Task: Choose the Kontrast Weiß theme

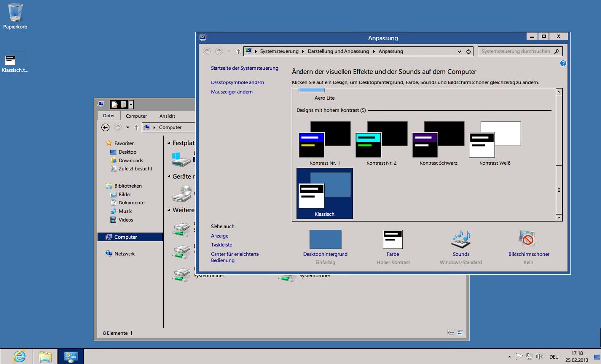Action: point(495,144)
